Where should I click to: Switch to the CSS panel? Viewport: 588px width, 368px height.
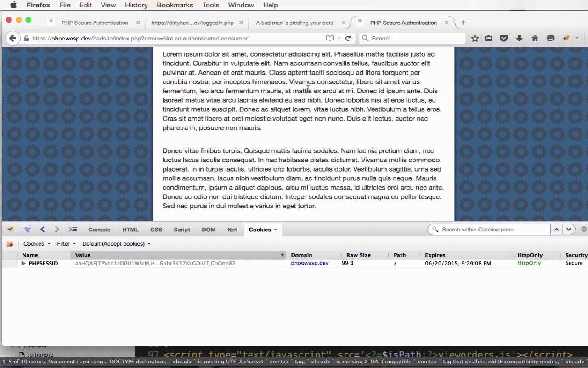click(156, 230)
